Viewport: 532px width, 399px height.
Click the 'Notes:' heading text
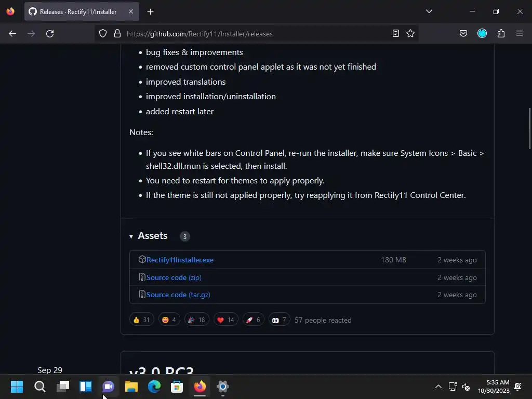click(141, 132)
